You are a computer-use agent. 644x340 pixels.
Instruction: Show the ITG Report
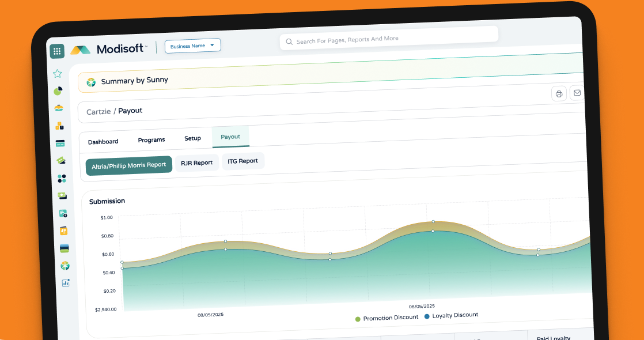243,161
